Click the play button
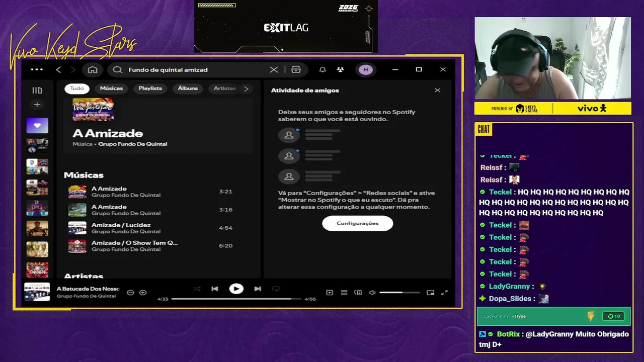Viewport: 644px width, 362px height. [236, 289]
